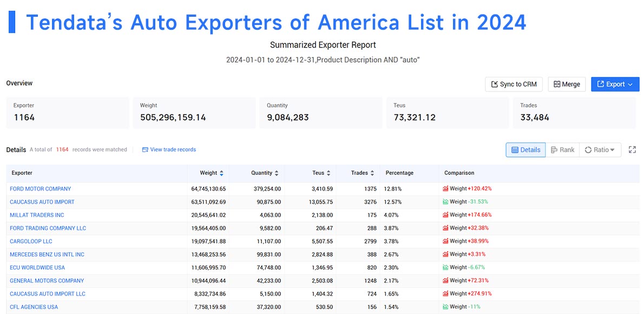Open FORD MOTOR COMPANY exporter link
The width and height of the screenshot is (644, 314).
coord(40,188)
